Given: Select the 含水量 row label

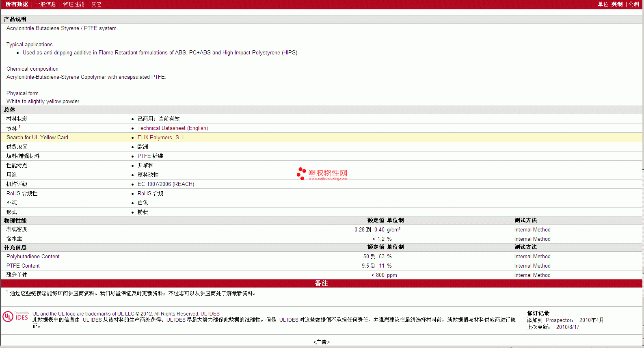Looking at the screenshot, I should [14, 239].
